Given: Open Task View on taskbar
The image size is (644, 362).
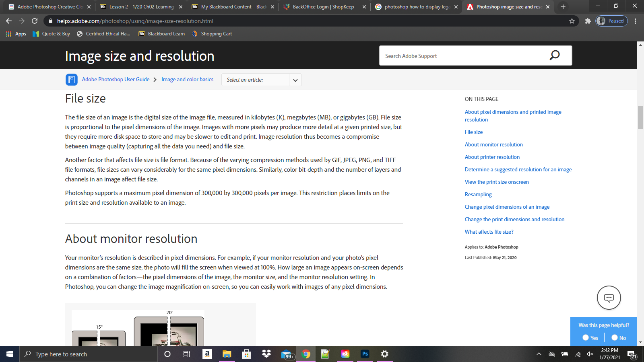Looking at the screenshot, I should click(187, 354).
